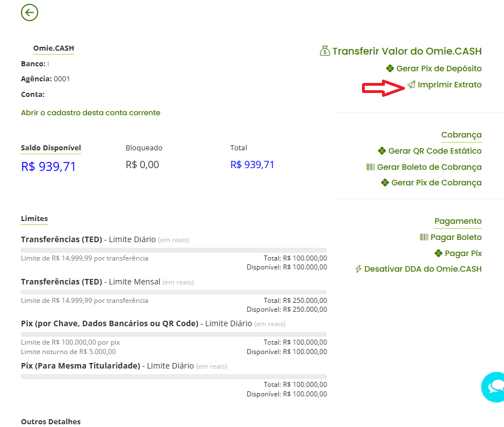Click Disponível: R$ 250.000,00 text
The width and height of the screenshot is (504, 427).
pos(287,310)
